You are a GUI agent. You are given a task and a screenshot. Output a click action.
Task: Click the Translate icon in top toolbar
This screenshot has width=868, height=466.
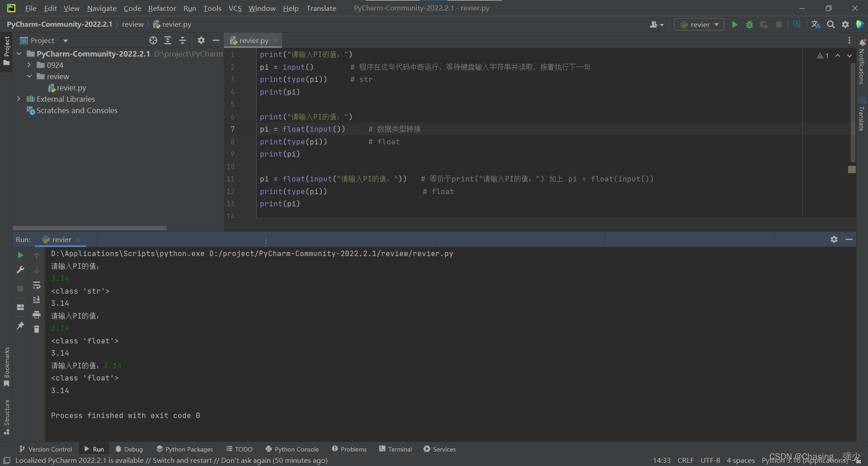pos(816,24)
